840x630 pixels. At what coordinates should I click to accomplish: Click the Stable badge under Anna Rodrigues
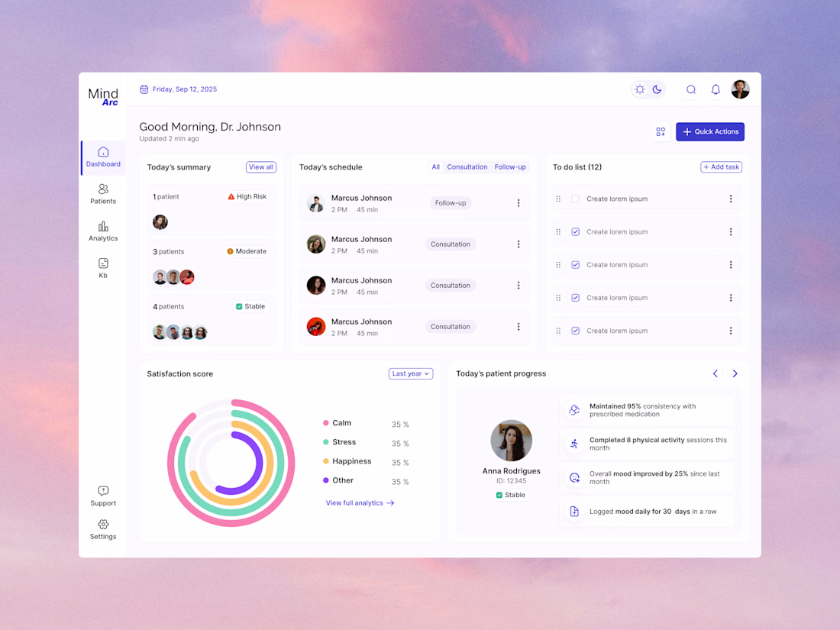click(511, 495)
